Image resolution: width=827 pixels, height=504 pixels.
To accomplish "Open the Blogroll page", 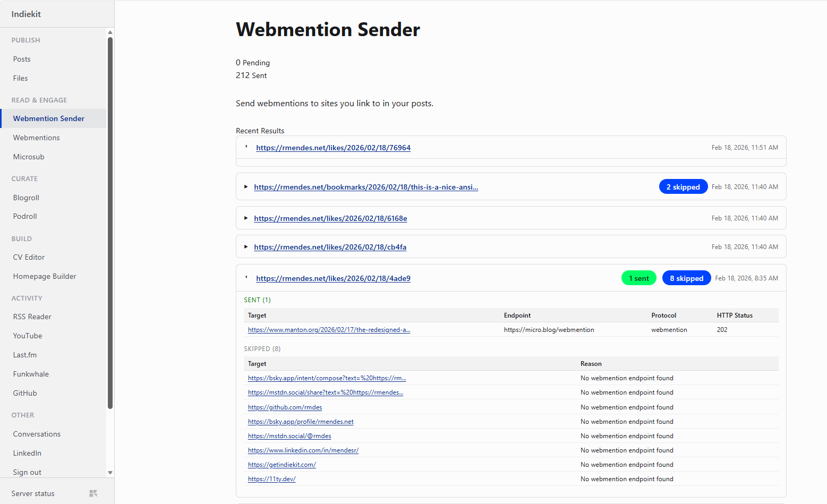I will (26, 198).
